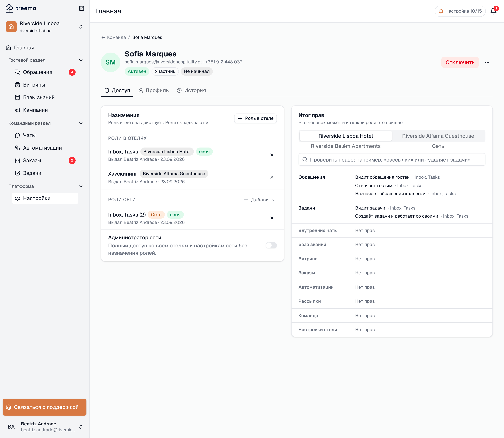The image size is (504, 438).
Task: Go to Главная in the sidebar
Action: point(45,48)
